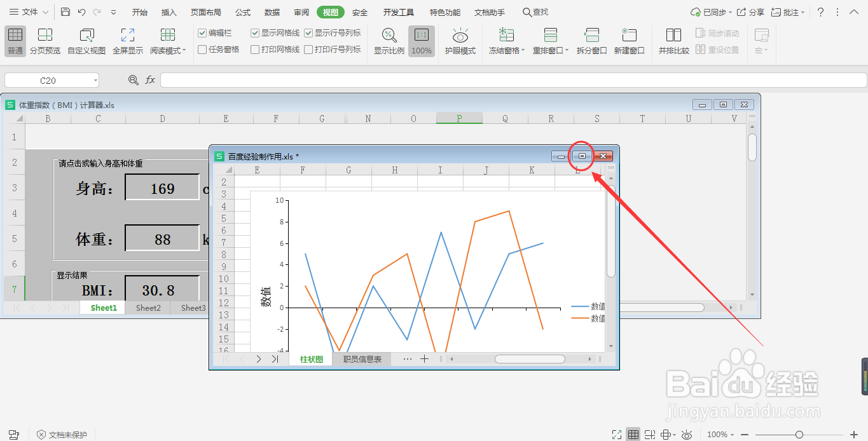Click the zoom magnifier beside fx
The image size is (868, 441).
[x=133, y=80]
